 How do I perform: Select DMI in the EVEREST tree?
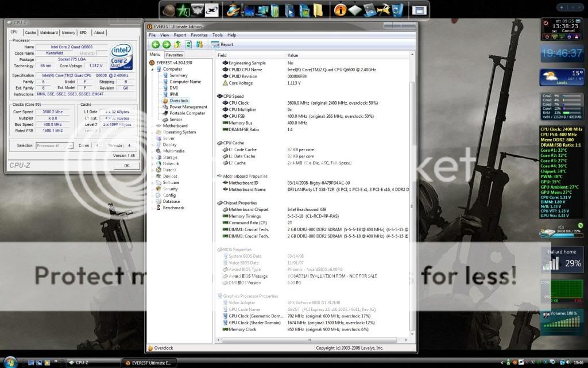[x=173, y=88]
